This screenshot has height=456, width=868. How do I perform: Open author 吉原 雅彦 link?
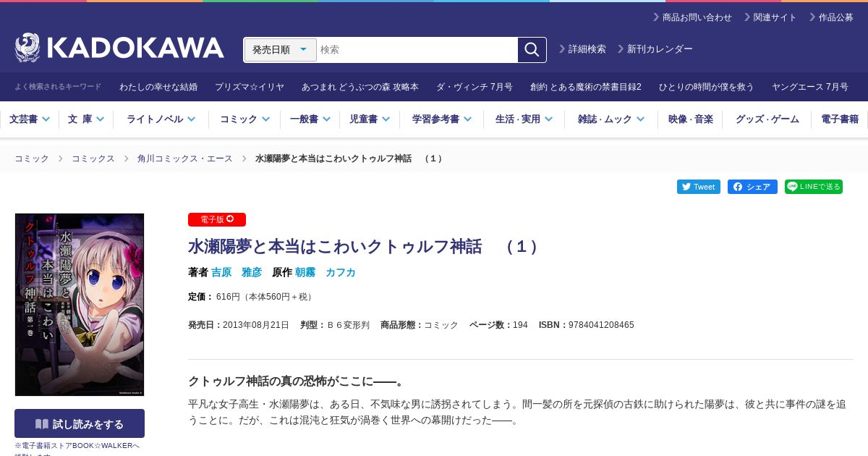(x=237, y=272)
